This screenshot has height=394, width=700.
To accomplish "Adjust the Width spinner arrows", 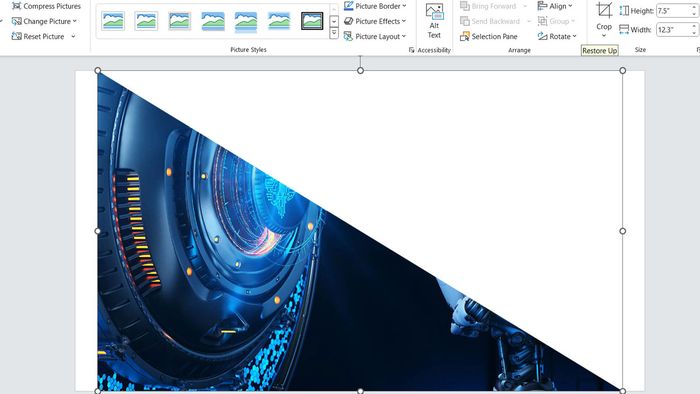I will point(694,30).
